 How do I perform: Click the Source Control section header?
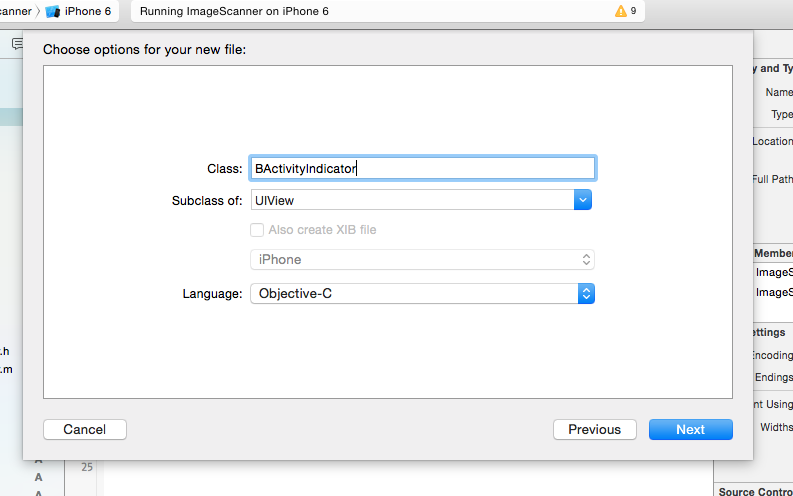click(x=756, y=491)
